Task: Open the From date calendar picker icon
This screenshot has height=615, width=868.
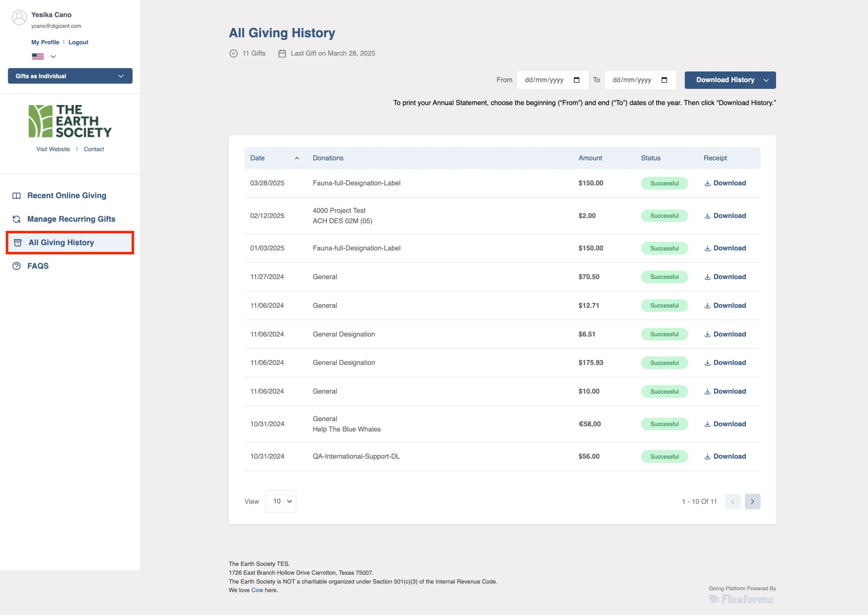Action: (x=576, y=80)
